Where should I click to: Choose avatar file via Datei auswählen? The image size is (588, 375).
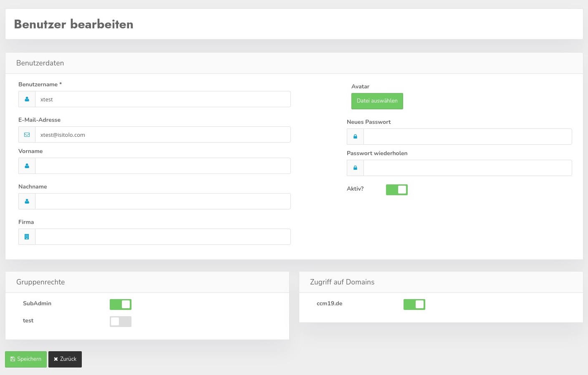click(x=377, y=101)
